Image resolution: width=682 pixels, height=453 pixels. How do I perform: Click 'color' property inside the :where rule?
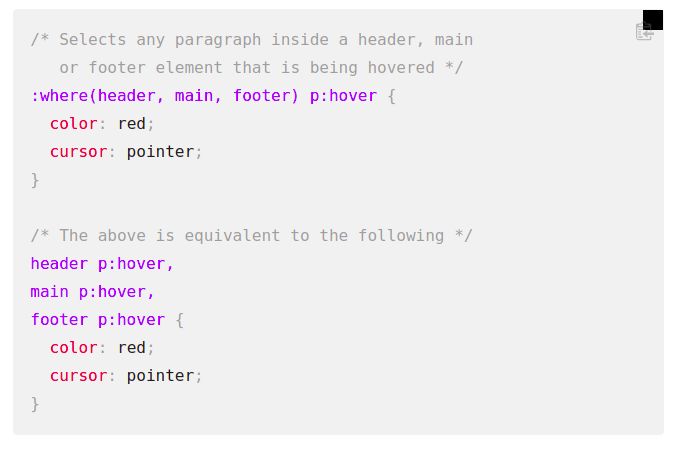(74, 124)
